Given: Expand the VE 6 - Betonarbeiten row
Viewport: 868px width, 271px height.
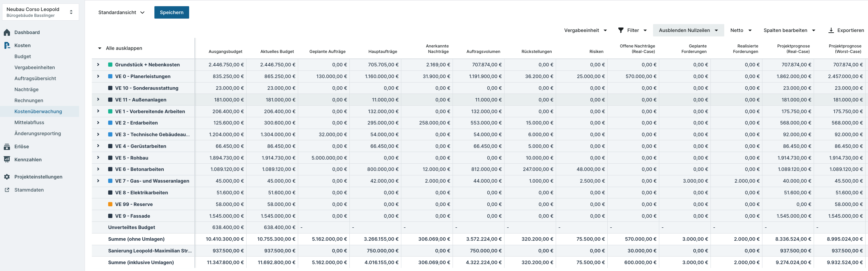Looking at the screenshot, I should point(98,169).
